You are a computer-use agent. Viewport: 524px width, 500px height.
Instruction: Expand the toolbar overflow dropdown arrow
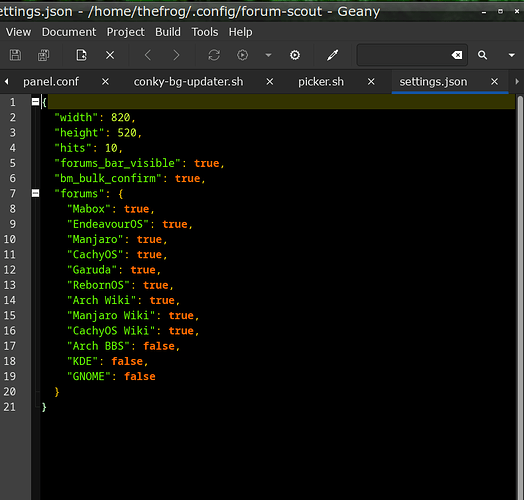pyautogui.click(x=511, y=55)
